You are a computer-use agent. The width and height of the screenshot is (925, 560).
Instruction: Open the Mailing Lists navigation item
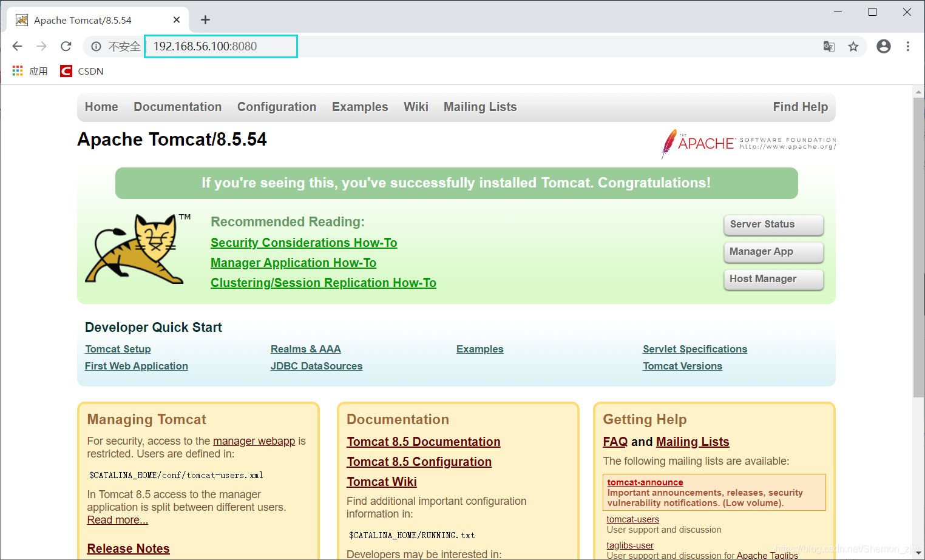pos(480,107)
